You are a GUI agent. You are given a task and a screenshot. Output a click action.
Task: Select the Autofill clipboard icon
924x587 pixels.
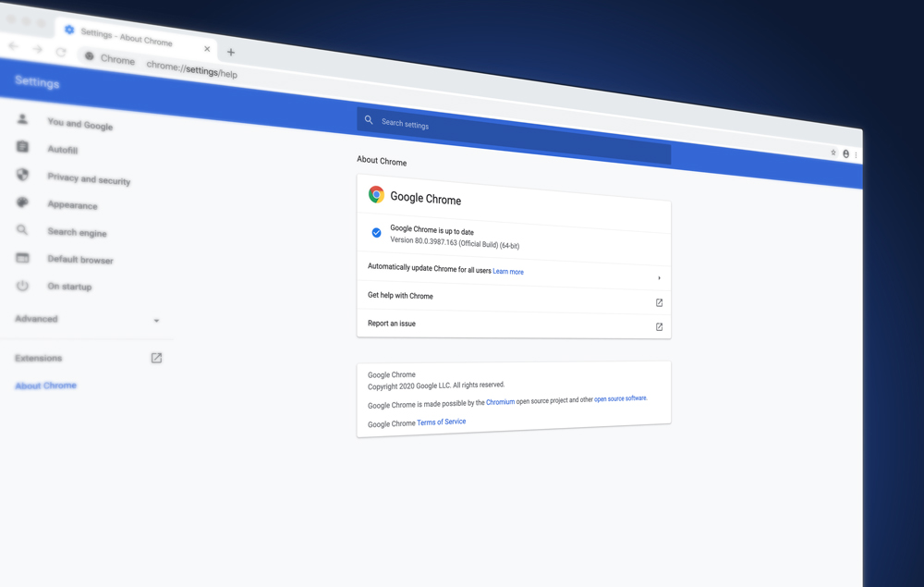[22, 146]
